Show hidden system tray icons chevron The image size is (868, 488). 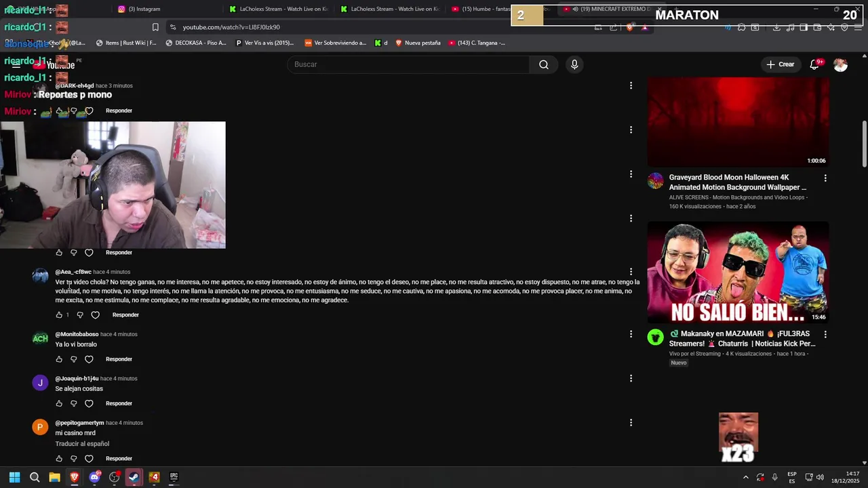click(x=745, y=477)
